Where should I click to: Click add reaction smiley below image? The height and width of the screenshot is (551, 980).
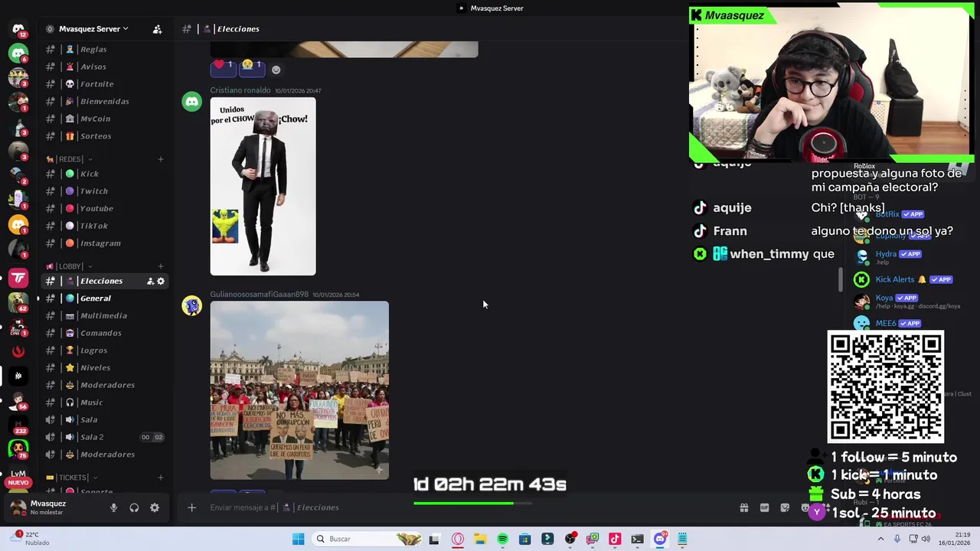[x=276, y=70]
